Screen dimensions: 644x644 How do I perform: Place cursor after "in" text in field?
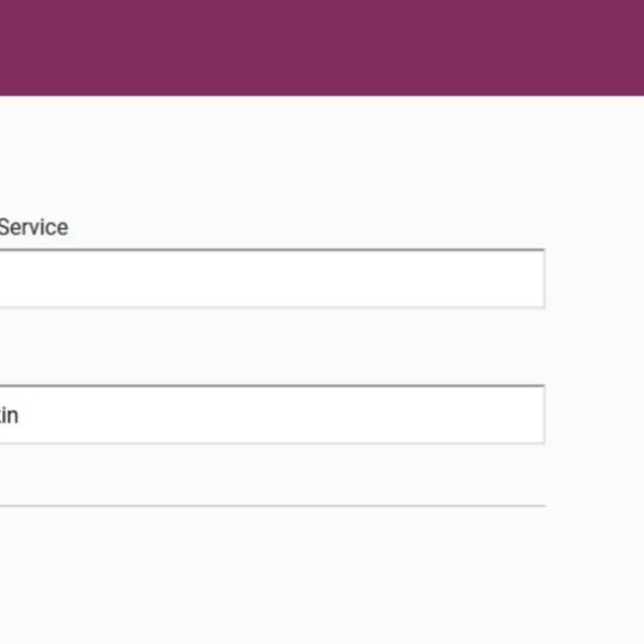[x=19, y=416]
